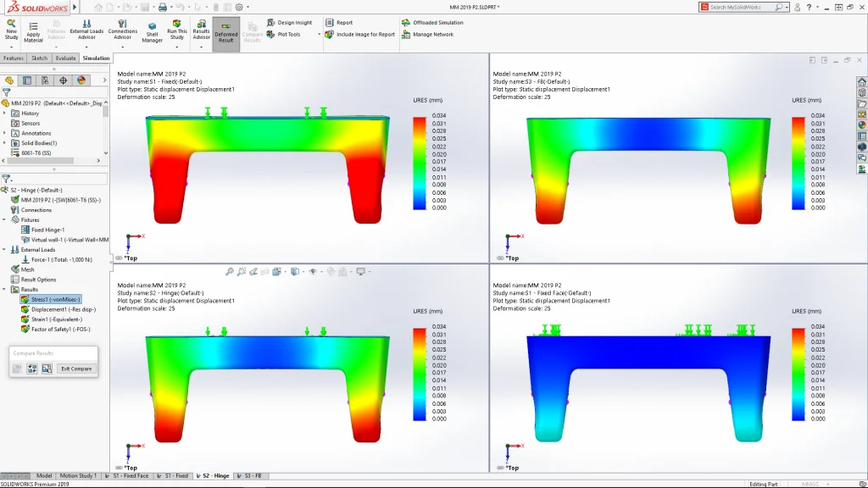The width and height of the screenshot is (868, 488).
Task: Click the Design Insight tool
Action: point(294,23)
